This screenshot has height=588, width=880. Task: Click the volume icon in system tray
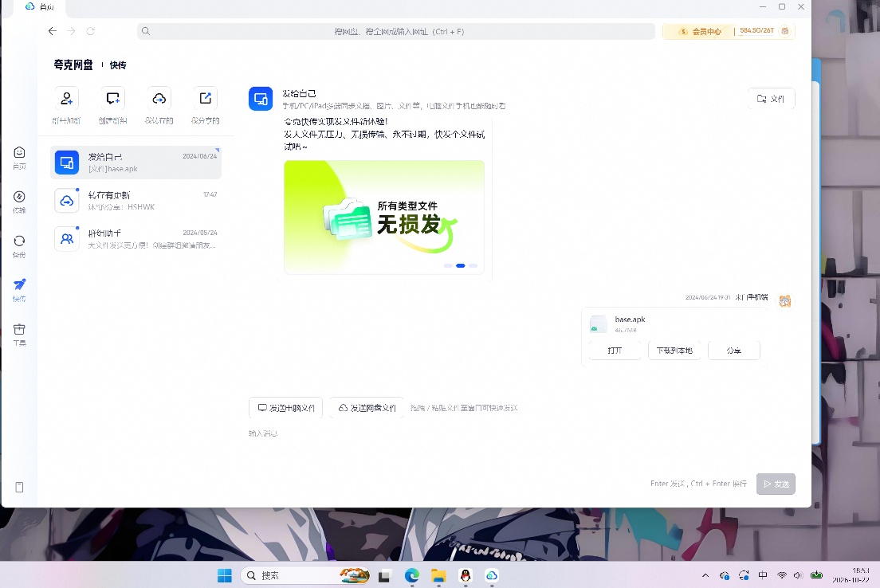click(798, 575)
